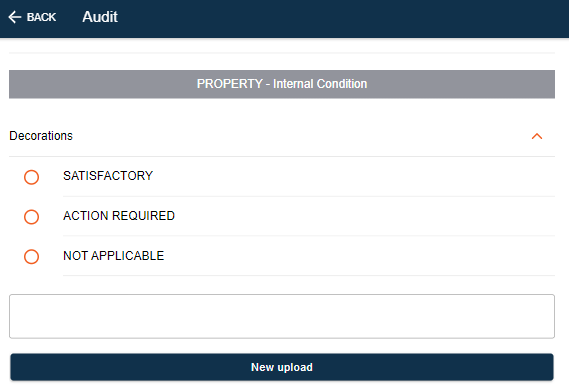Screen dimensions: 569x392
Task: Click the back arrow icon
Action: [15, 17]
